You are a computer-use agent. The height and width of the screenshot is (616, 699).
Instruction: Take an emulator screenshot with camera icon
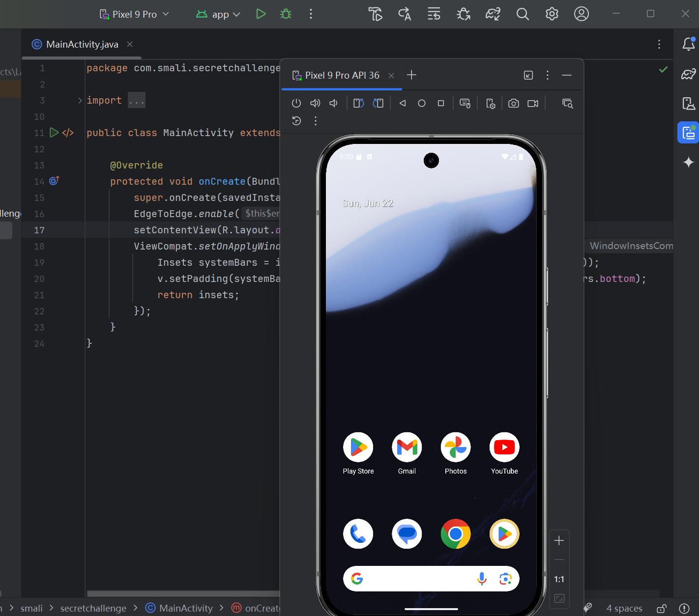(514, 103)
